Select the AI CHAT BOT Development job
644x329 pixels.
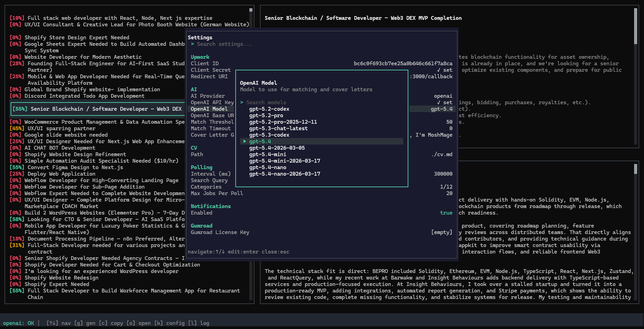coord(60,148)
